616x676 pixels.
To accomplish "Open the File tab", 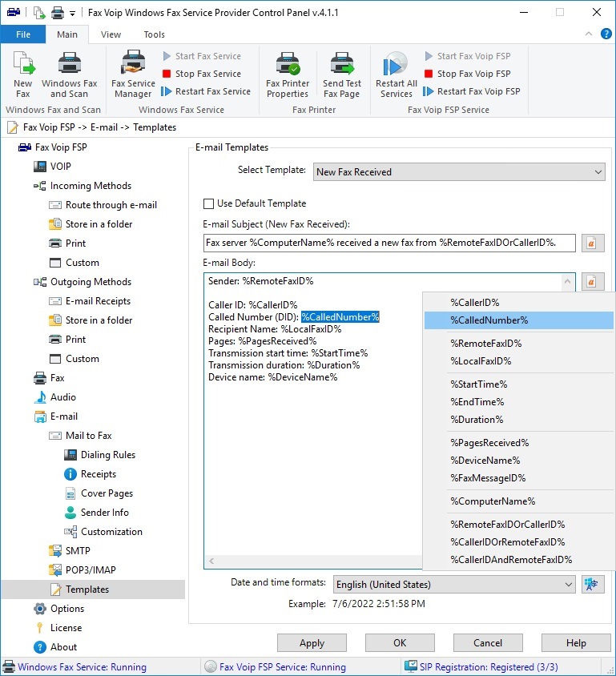I will (x=23, y=34).
